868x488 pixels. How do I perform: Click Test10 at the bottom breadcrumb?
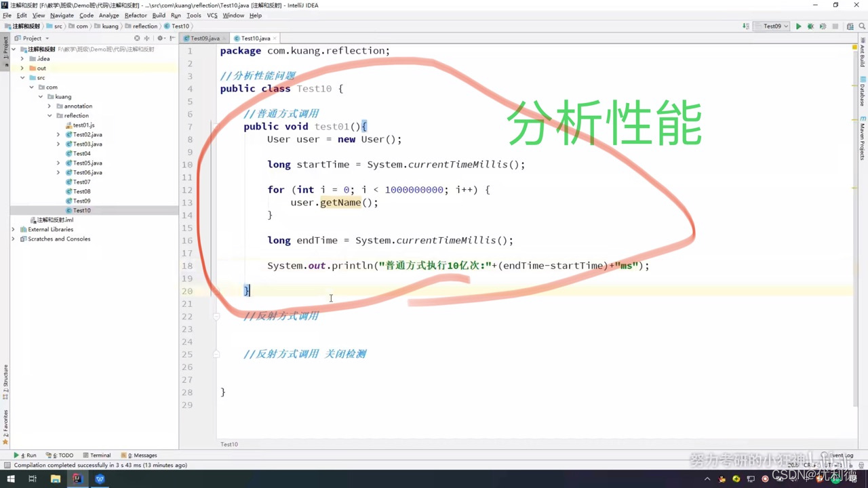point(229,444)
